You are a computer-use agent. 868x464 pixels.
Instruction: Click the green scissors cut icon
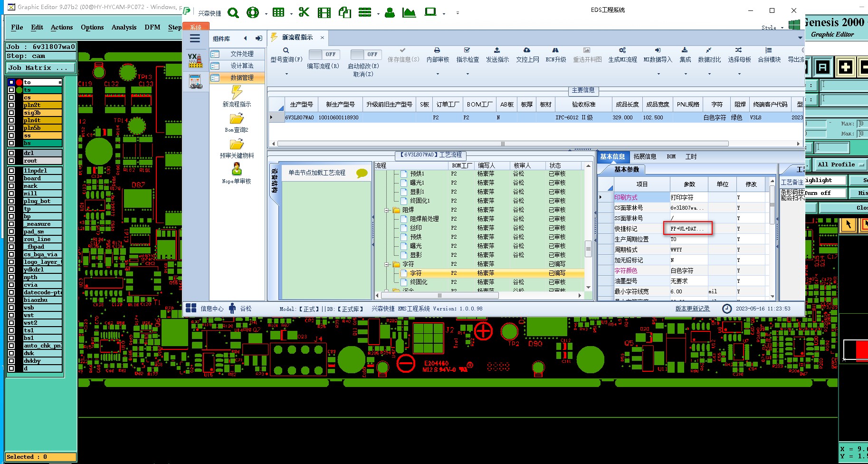pos(304,12)
